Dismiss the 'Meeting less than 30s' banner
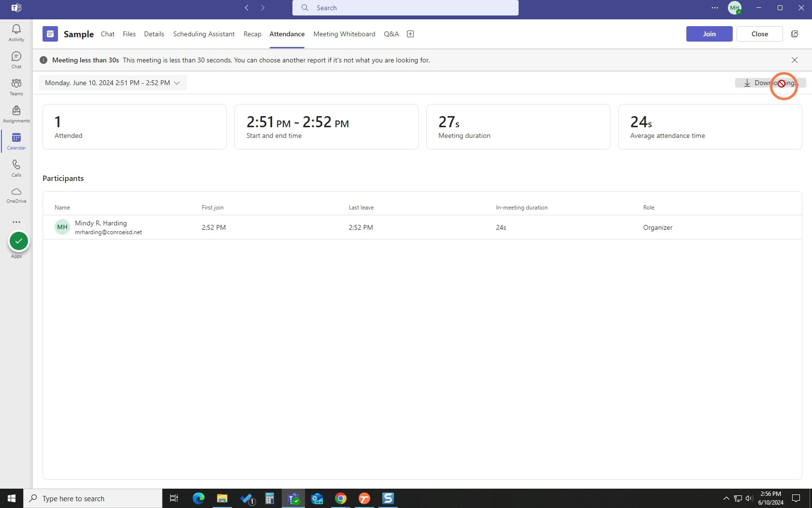This screenshot has width=812, height=508. tap(795, 60)
